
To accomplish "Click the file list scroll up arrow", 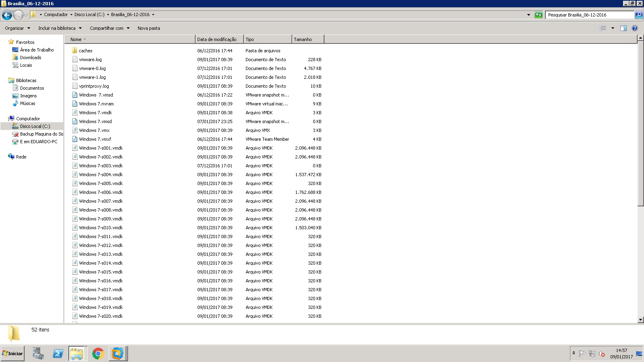I will [x=640, y=38].
